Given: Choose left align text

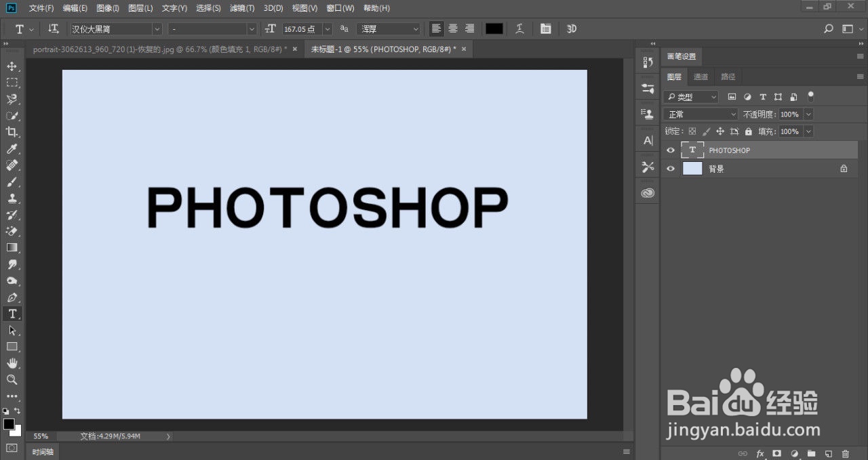Looking at the screenshot, I should coord(437,28).
